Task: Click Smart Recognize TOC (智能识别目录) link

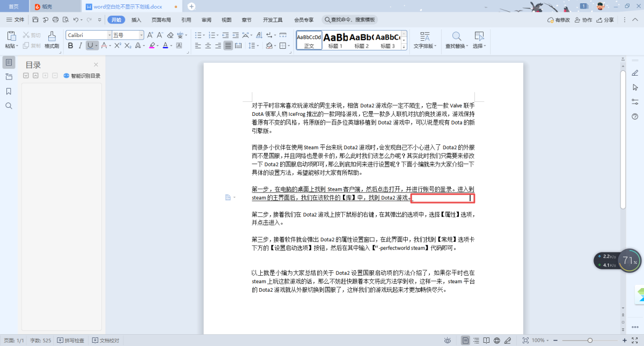Action: pos(82,76)
